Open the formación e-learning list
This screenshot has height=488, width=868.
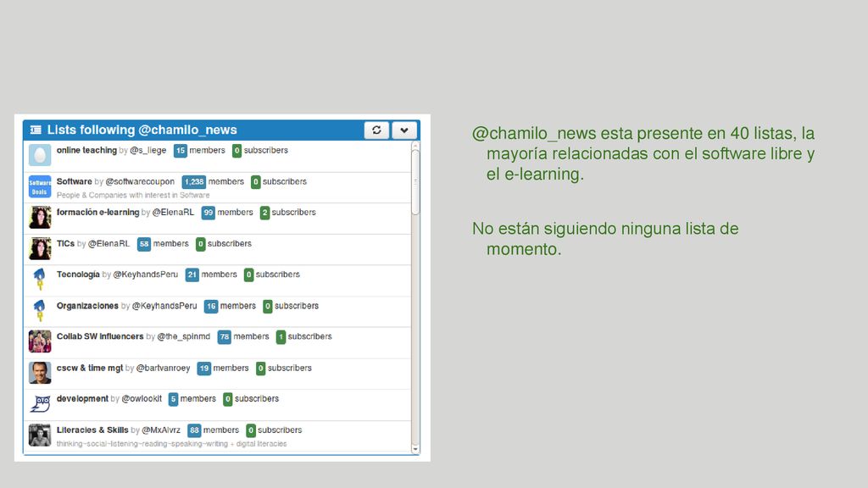click(98, 213)
